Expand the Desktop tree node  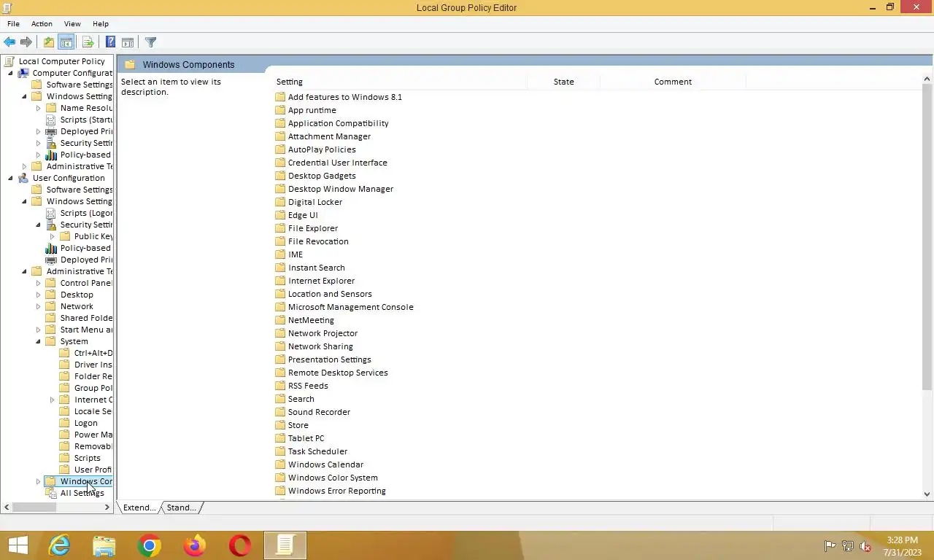(x=39, y=295)
